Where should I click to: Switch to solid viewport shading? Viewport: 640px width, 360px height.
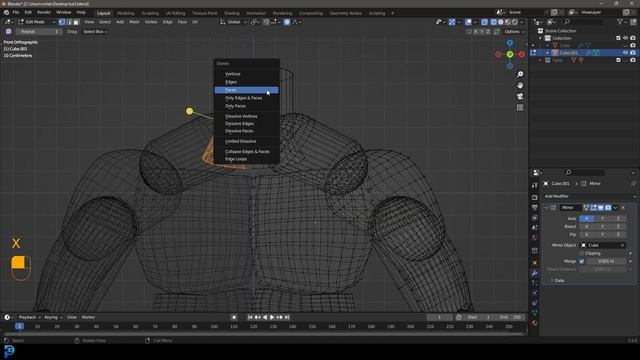click(500, 22)
